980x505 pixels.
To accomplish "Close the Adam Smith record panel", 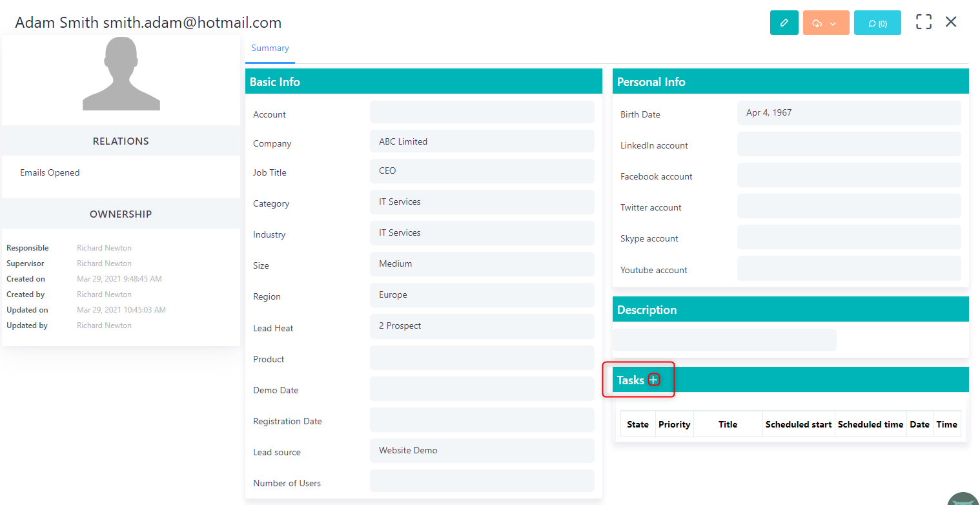I will click(x=951, y=22).
